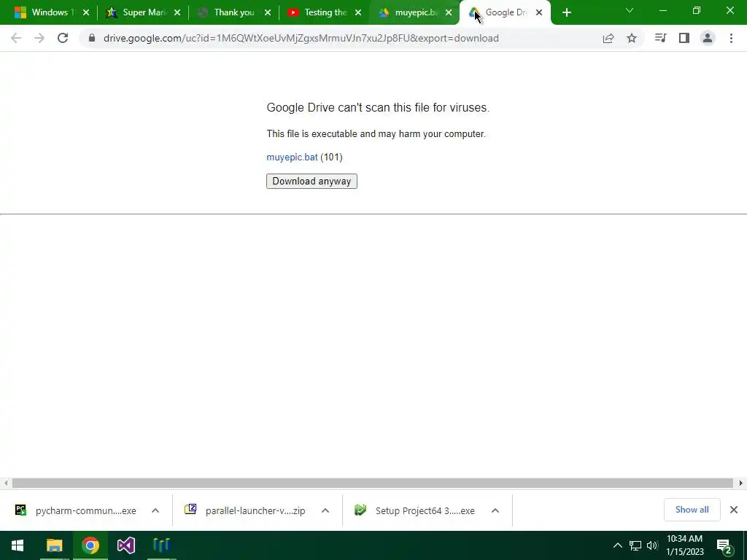The image size is (747, 560).
Task: Click the scrollbar right arrow
Action: pyautogui.click(x=741, y=483)
